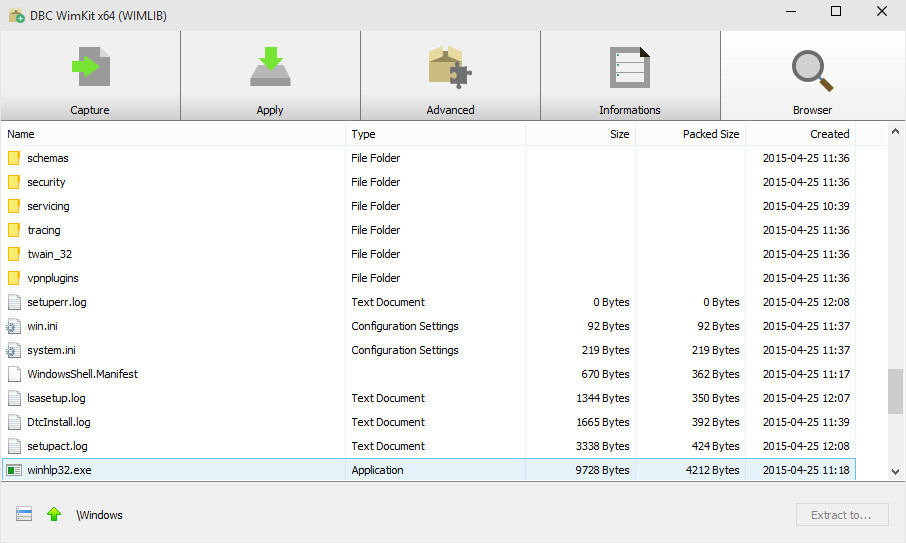Select the setuperr.log file name

coord(57,302)
